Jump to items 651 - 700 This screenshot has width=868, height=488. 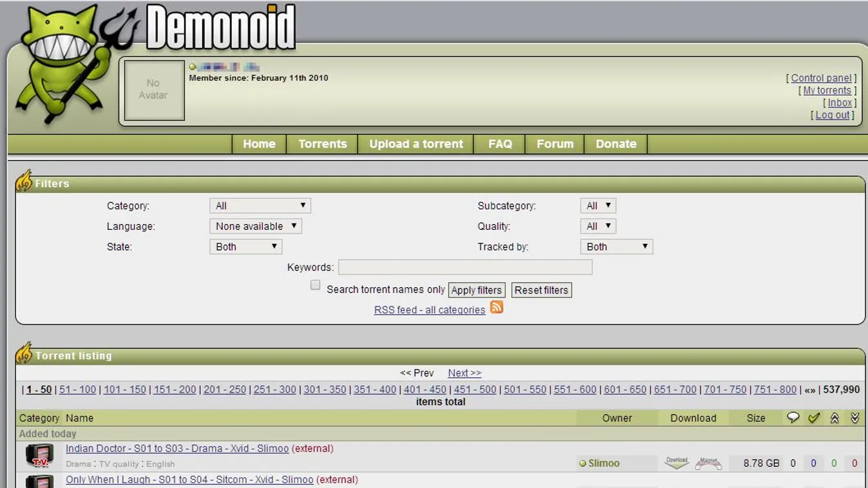pyautogui.click(x=675, y=389)
